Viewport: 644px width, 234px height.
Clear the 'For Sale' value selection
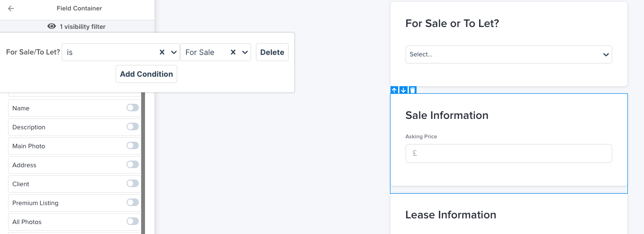(x=233, y=52)
